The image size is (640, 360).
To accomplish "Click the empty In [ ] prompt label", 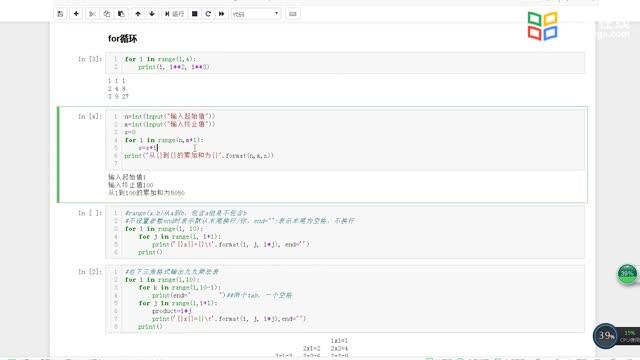I will pos(90,213).
